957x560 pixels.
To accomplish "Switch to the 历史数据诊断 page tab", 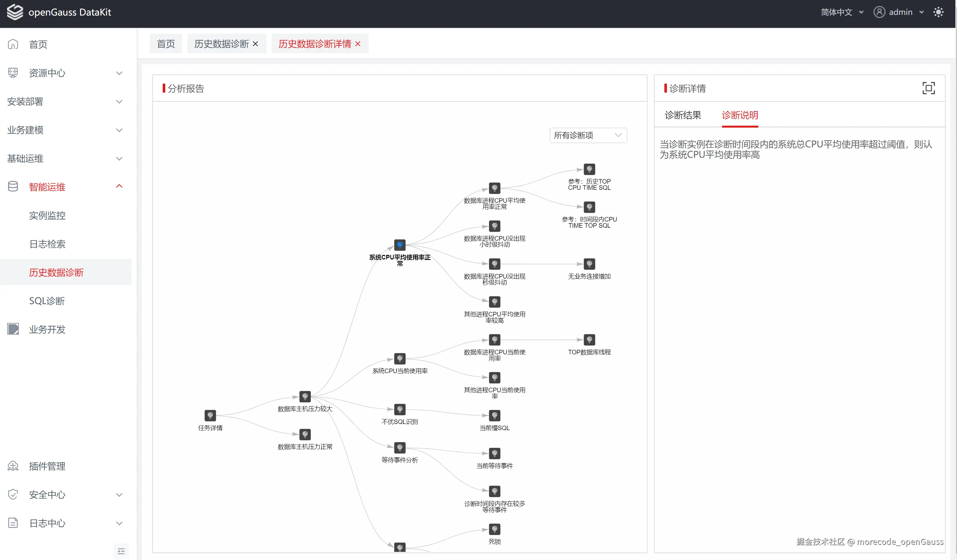I will click(221, 44).
